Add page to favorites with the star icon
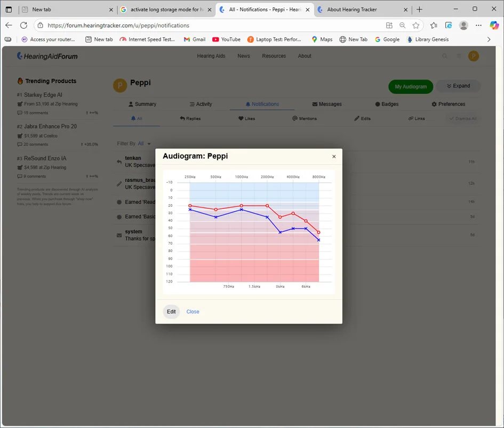 coord(416,26)
